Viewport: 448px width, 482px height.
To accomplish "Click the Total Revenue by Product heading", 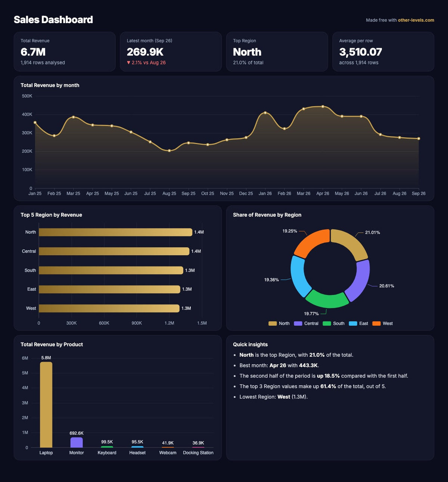I will tap(52, 344).
